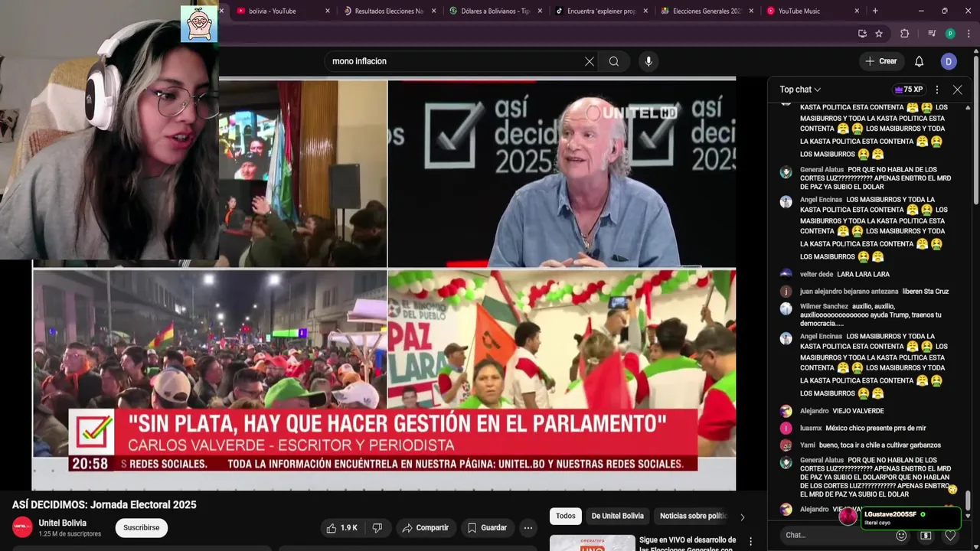Select the Noticias sobre política chip

pos(693,516)
